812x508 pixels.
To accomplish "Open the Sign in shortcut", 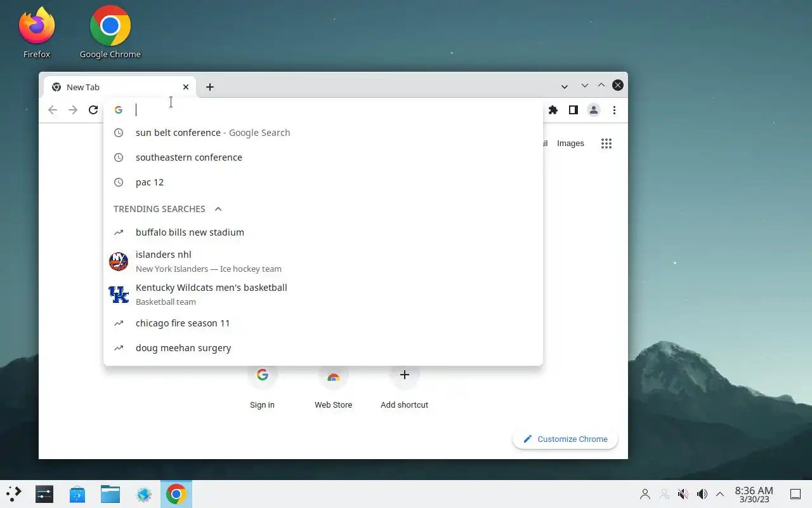I will point(262,387).
